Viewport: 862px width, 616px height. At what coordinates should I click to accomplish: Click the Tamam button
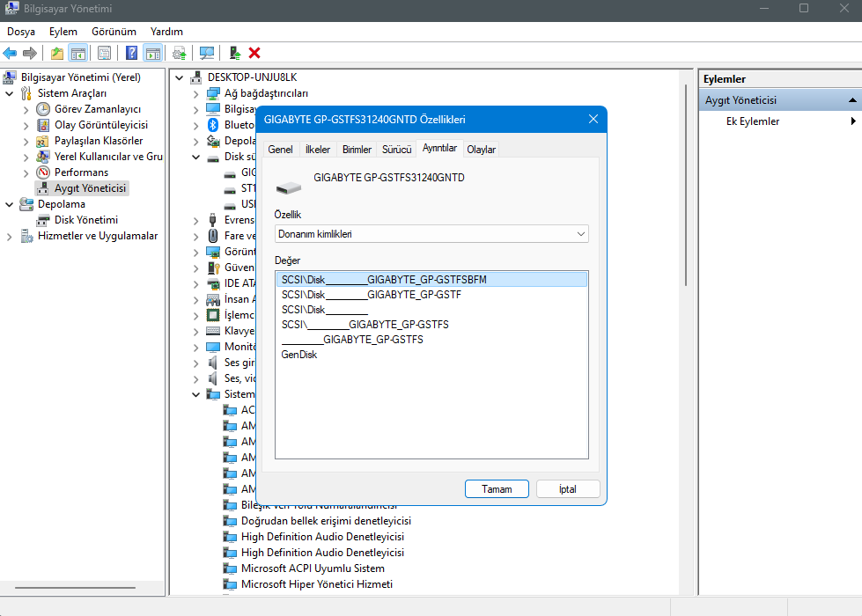tap(497, 489)
